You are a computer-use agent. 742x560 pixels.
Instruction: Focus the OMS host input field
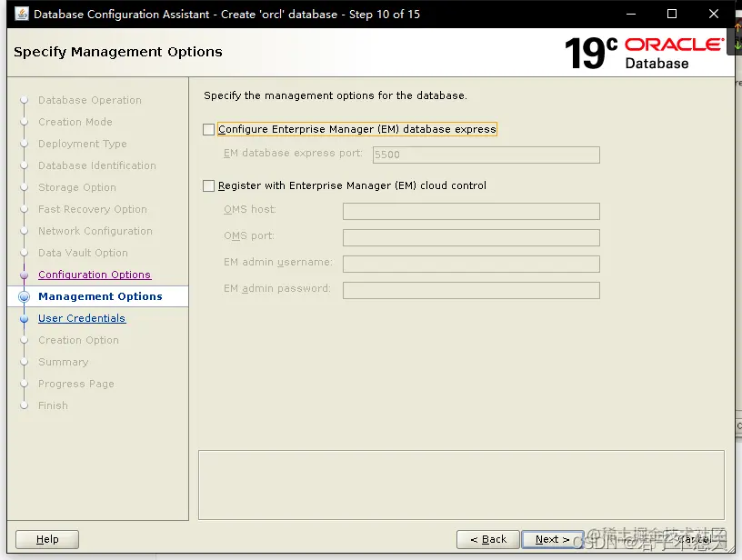tap(471, 212)
